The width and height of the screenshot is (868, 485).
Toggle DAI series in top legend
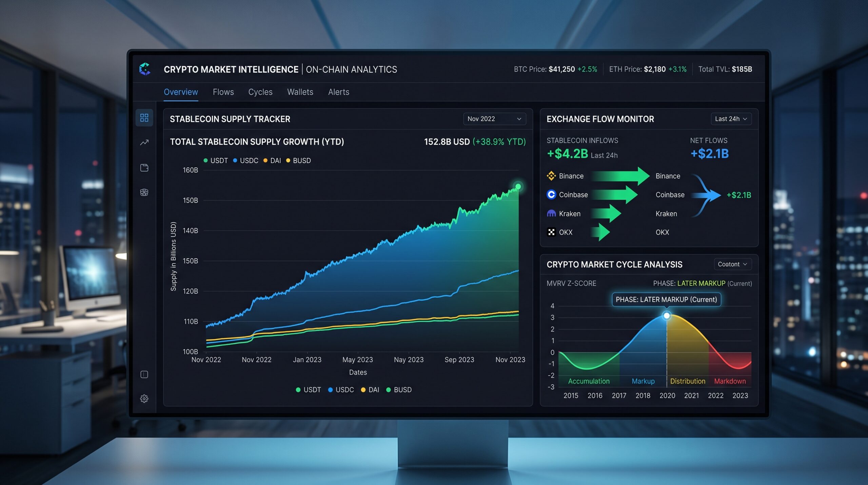click(x=272, y=161)
